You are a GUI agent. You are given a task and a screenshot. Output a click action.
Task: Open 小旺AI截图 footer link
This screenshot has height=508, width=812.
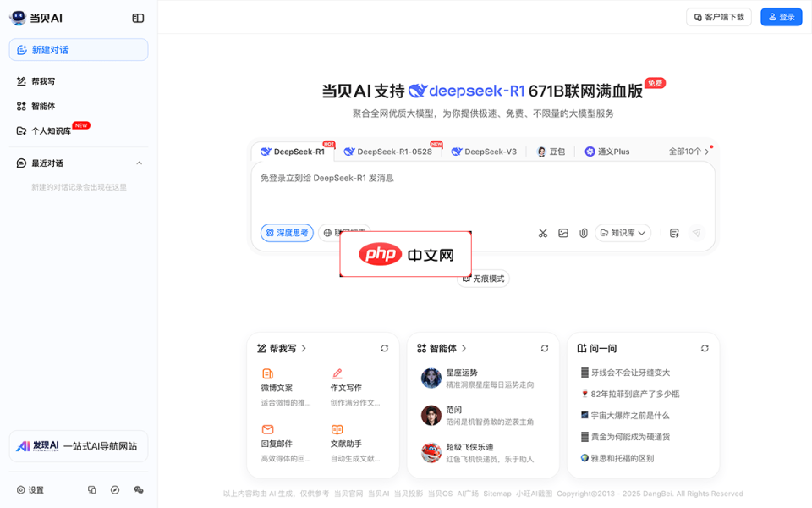(534, 494)
